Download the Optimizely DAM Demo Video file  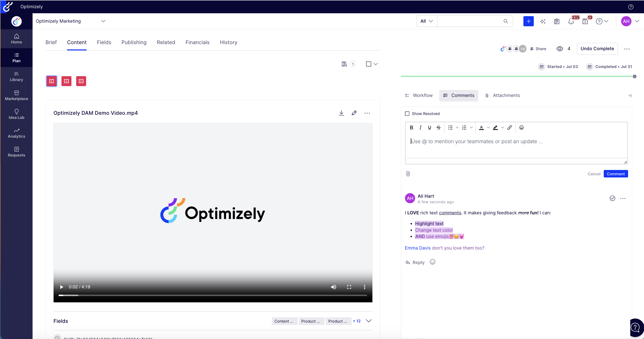[x=341, y=113]
